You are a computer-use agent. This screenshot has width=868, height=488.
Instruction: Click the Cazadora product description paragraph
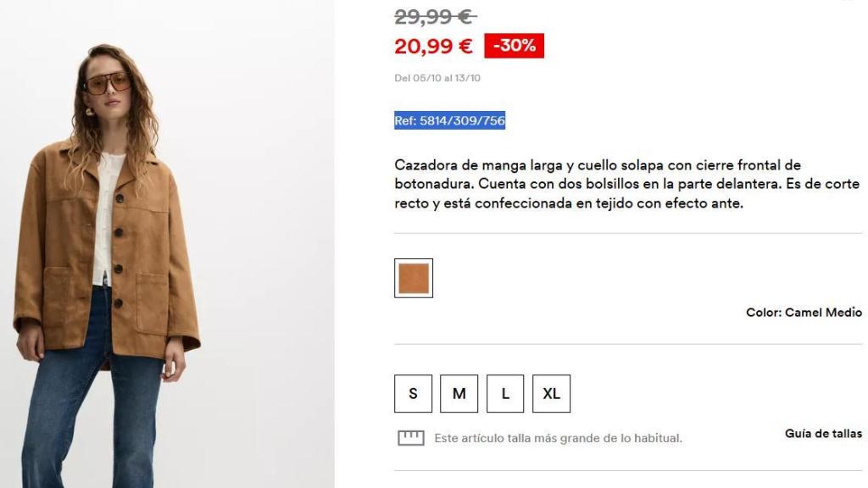point(626,184)
